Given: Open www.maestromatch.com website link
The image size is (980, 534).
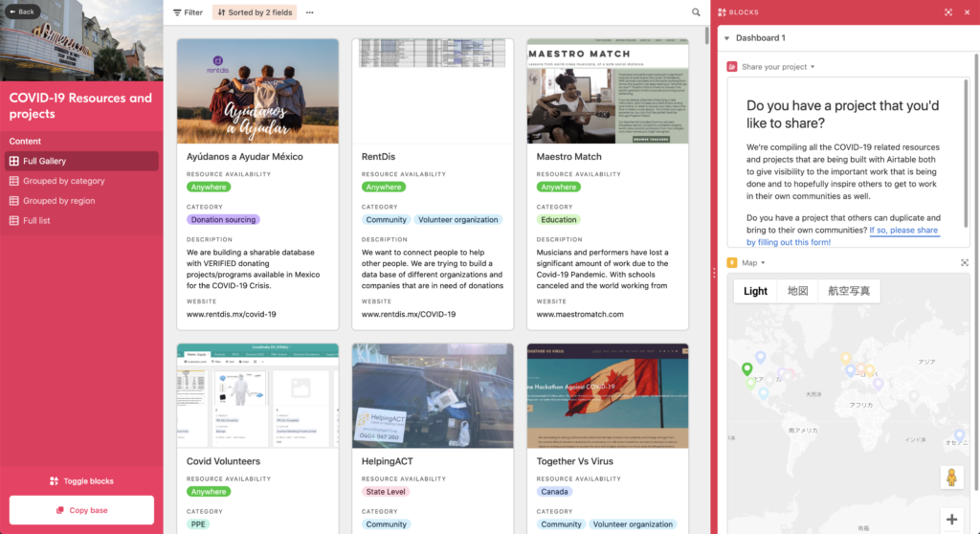Looking at the screenshot, I should coord(580,314).
